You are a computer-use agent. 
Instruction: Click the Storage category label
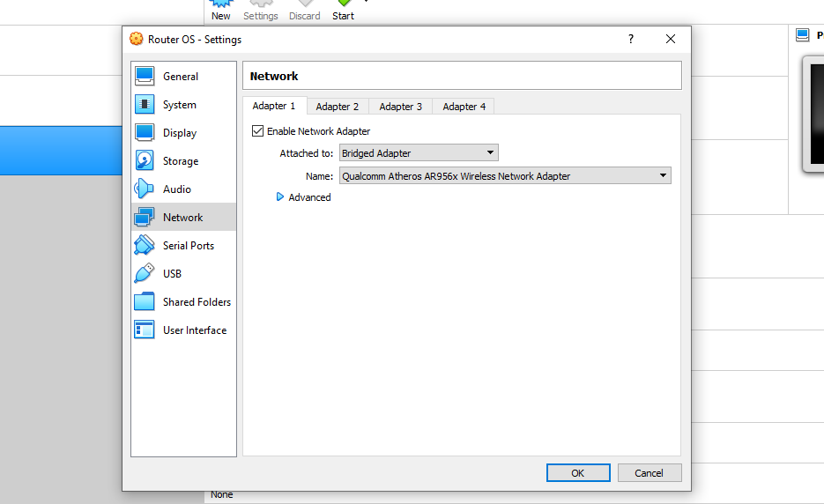pyautogui.click(x=181, y=161)
